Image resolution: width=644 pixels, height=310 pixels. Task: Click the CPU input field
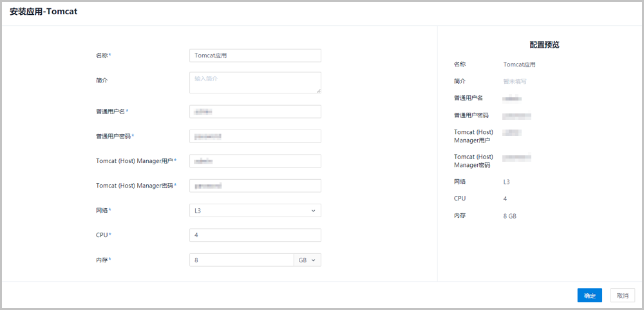click(255, 235)
